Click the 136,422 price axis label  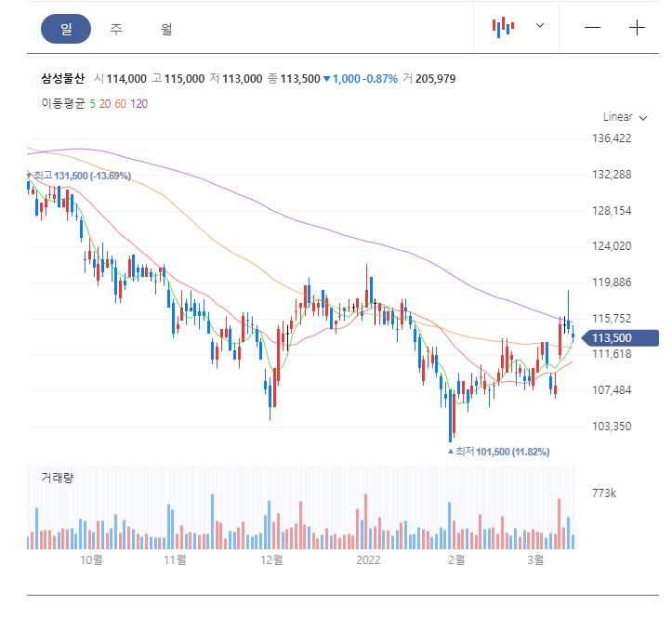(612, 138)
